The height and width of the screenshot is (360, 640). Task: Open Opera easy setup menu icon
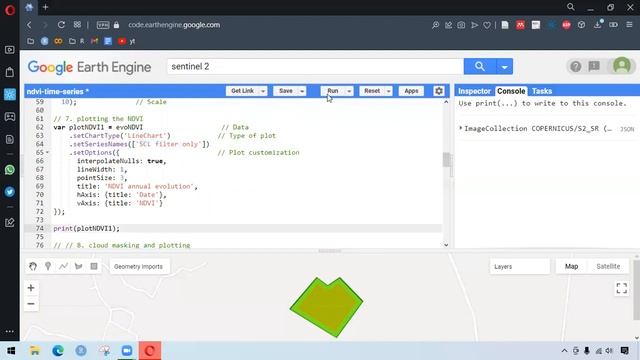(629, 25)
